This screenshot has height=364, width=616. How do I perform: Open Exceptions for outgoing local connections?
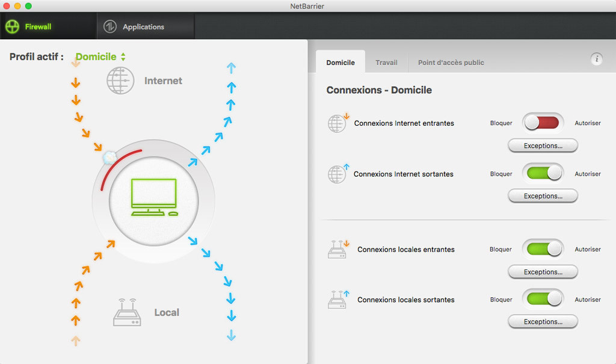(x=543, y=321)
